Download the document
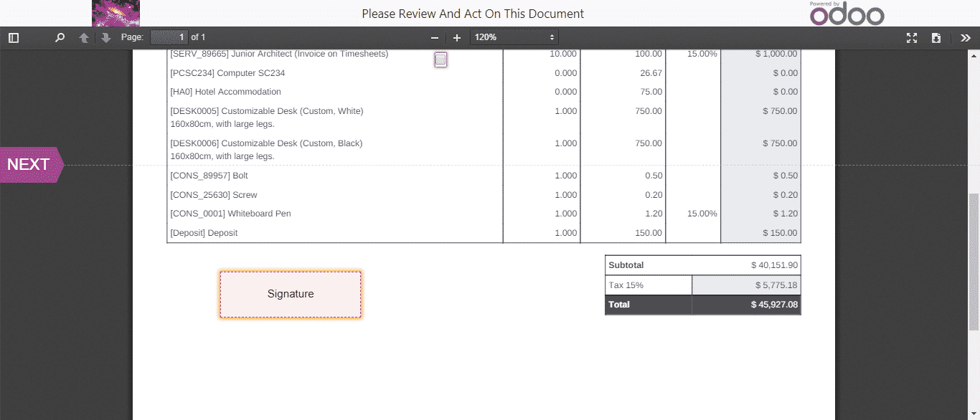Screen dimensions: 980x420 936,38
